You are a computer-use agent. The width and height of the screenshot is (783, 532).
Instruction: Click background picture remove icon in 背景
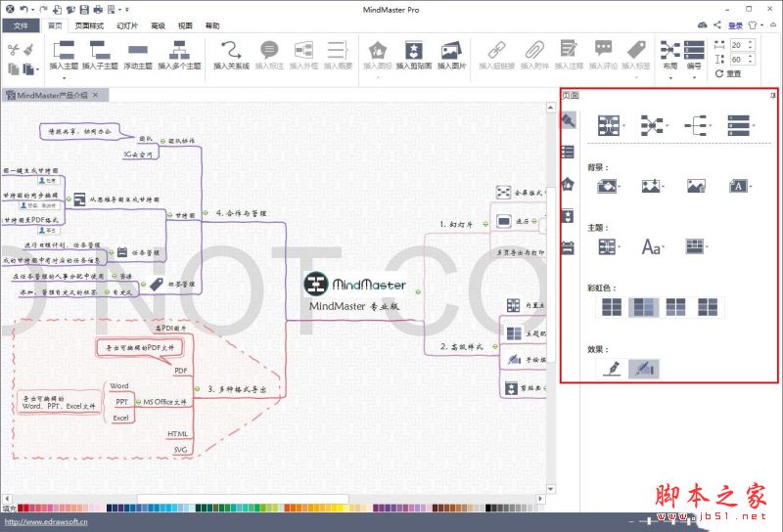point(696,186)
